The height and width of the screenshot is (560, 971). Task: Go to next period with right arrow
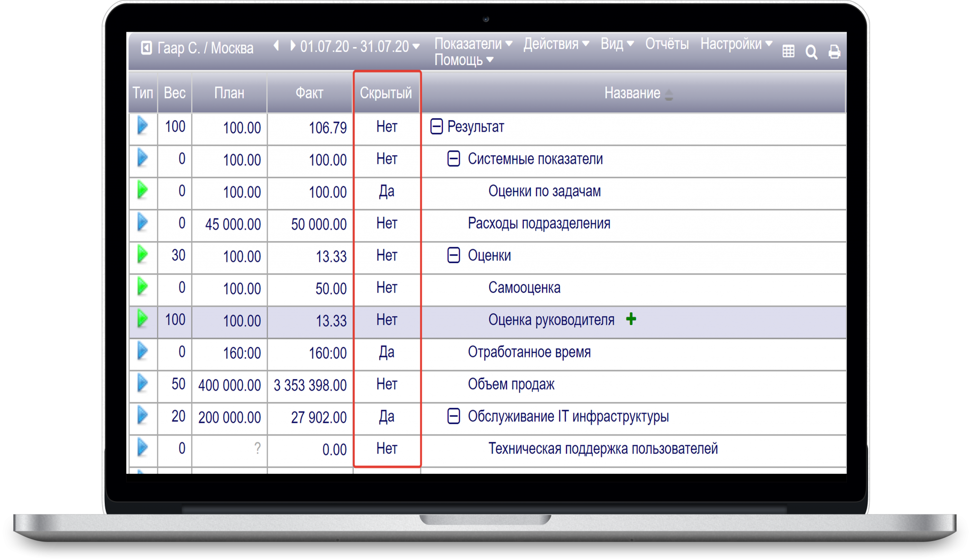(x=293, y=46)
